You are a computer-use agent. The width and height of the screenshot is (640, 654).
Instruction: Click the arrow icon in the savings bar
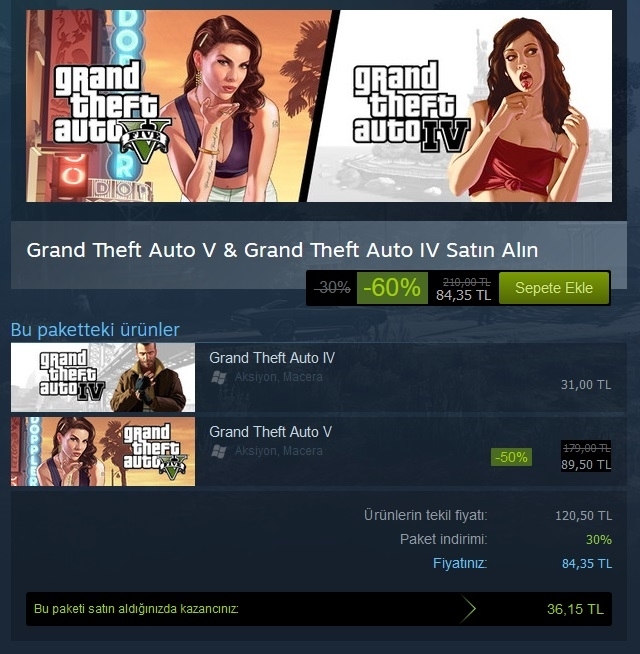(468, 609)
